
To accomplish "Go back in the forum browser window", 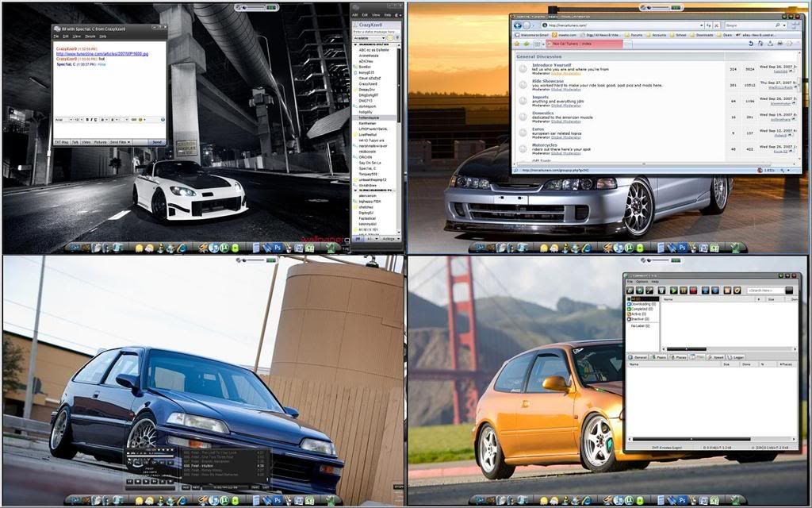I will point(517,25).
